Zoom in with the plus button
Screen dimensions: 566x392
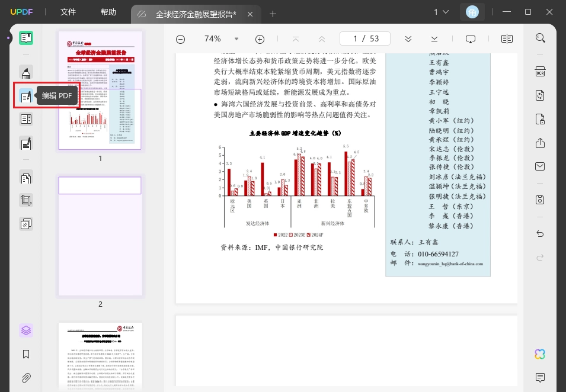click(x=260, y=39)
